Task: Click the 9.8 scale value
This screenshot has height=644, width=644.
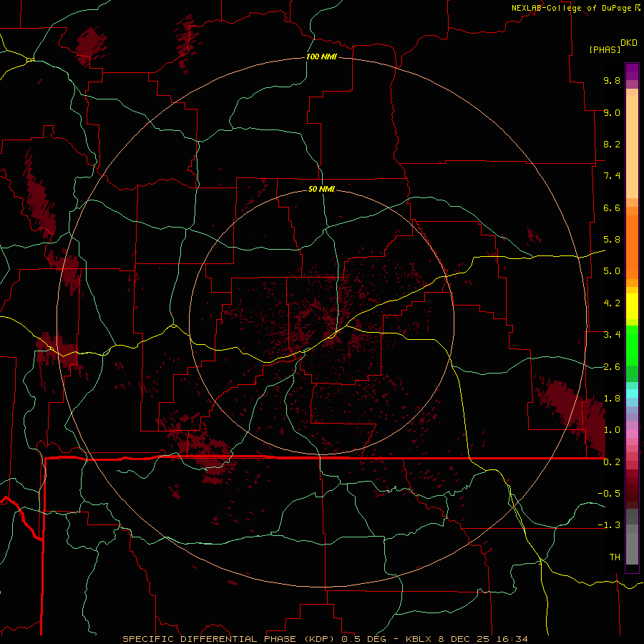Action: click(612, 80)
